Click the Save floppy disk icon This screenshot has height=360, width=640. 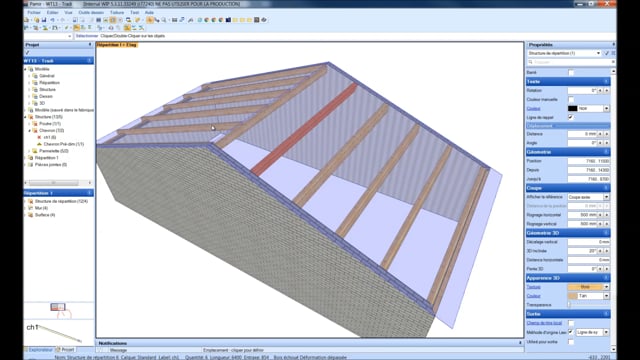coord(44,20)
